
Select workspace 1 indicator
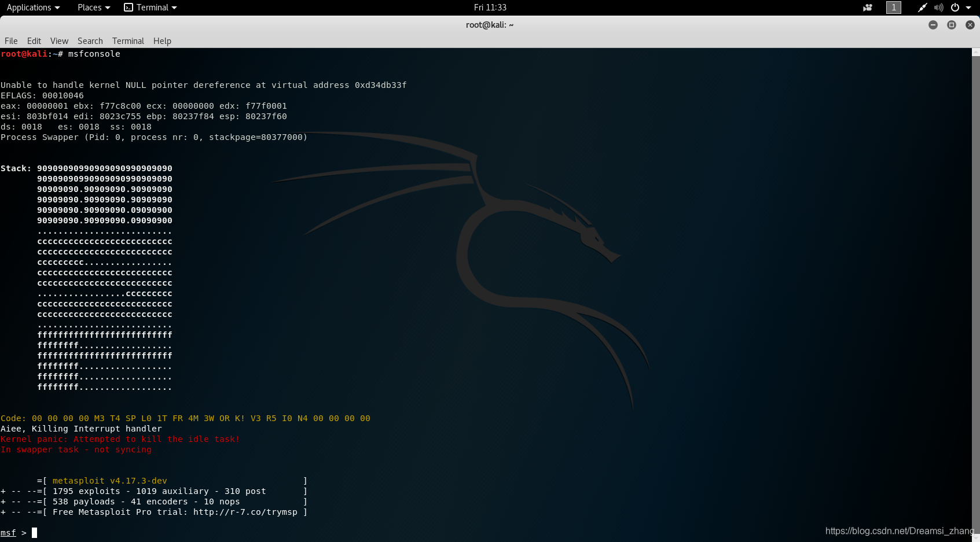(x=894, y=8)
